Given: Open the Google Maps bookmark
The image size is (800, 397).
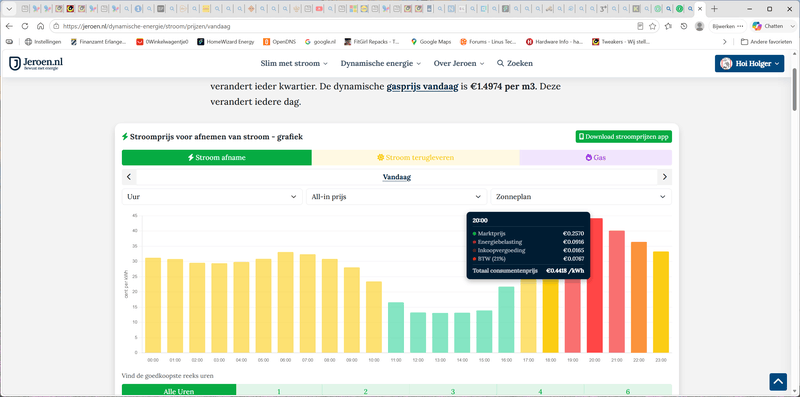Looking at the screenshot, I should (x=431, y=42).
